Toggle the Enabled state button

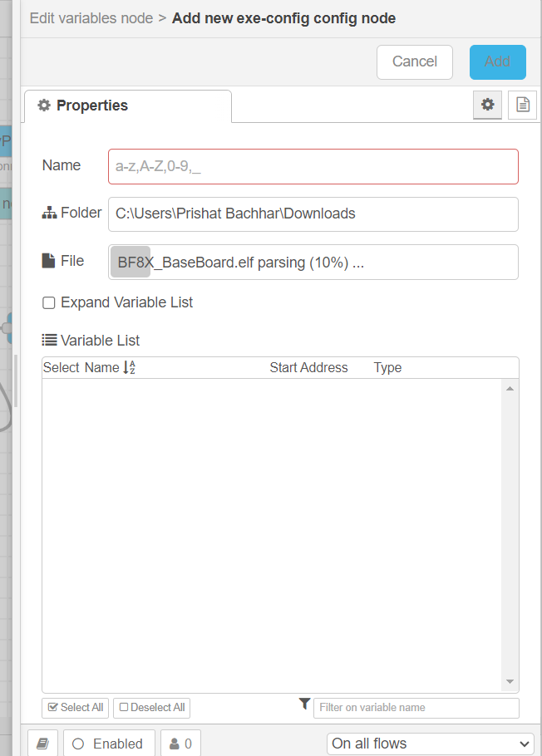click(x=109, y=743)
